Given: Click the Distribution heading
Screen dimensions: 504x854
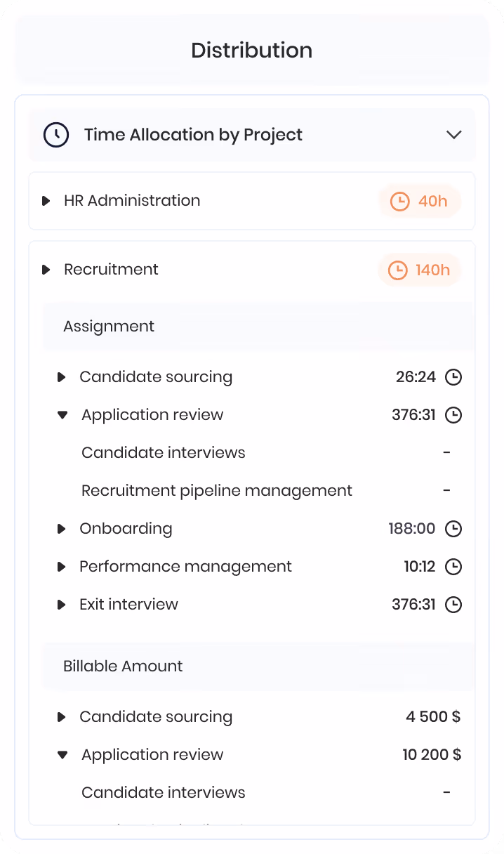Looking at the screenshot, I should click(x=252, y=51).
